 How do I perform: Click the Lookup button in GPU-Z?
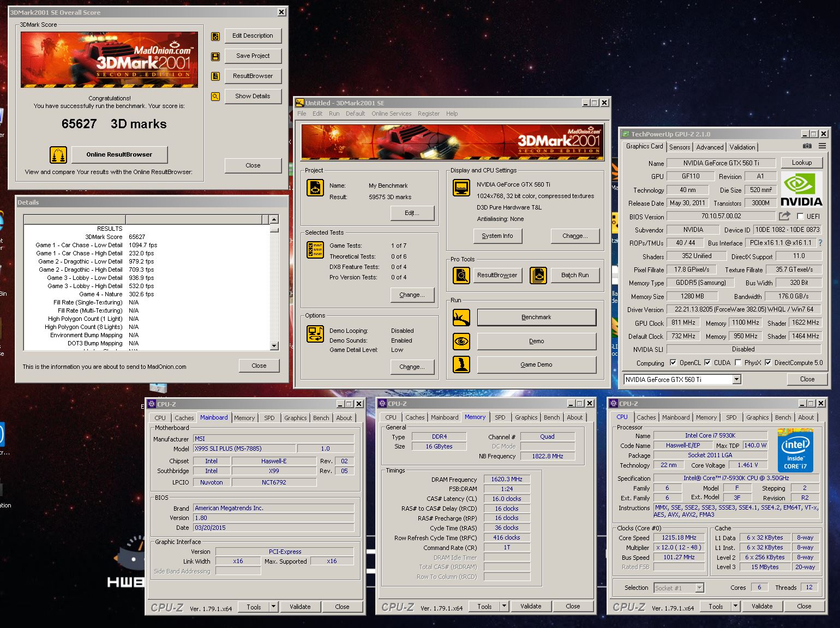click(x=802, y=163)
